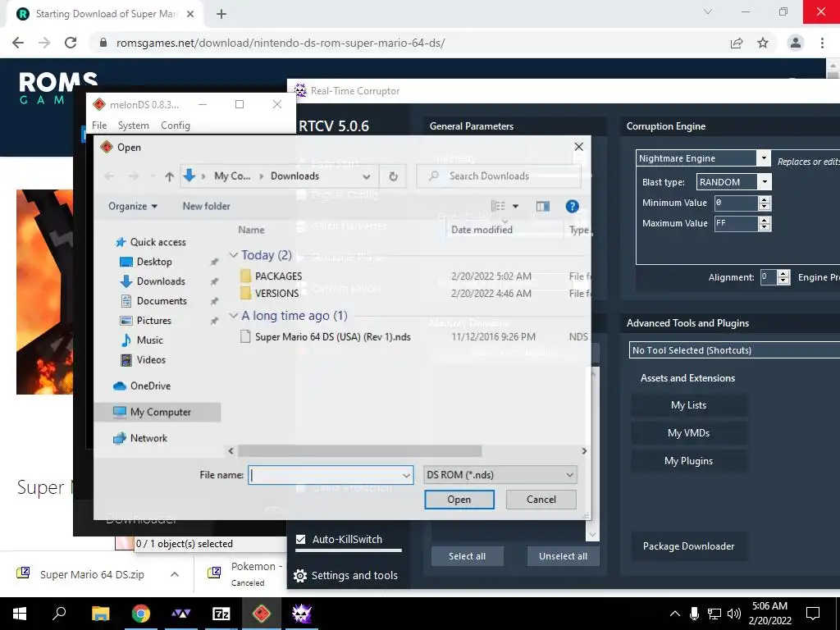Screen dimensions: 840x630
Task: Open a new Chrome tab
Action: 221,14
